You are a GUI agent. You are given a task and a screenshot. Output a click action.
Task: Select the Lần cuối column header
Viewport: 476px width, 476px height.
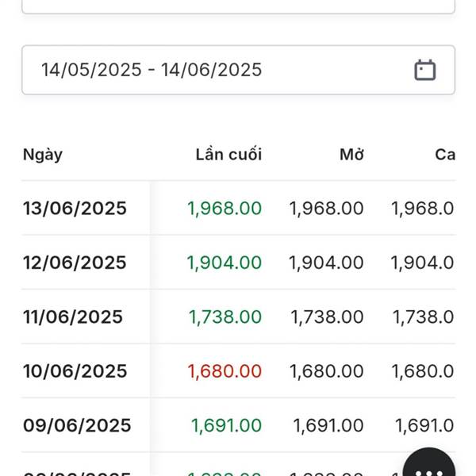point(228,154)
